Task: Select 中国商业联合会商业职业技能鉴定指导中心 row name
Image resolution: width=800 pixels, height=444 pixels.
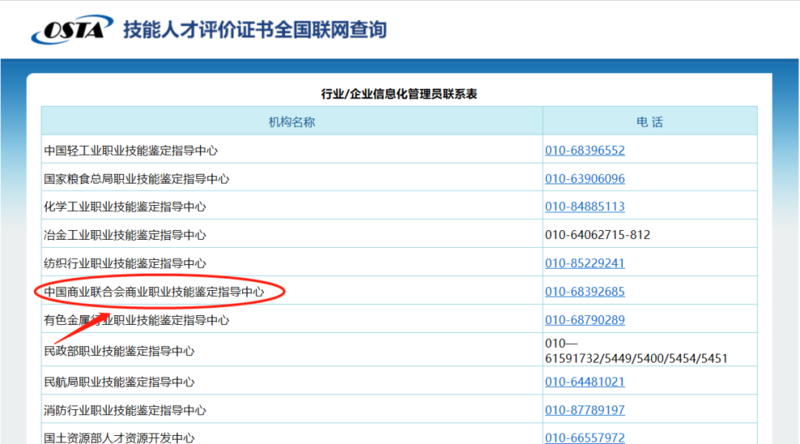Action: point(154,291)
